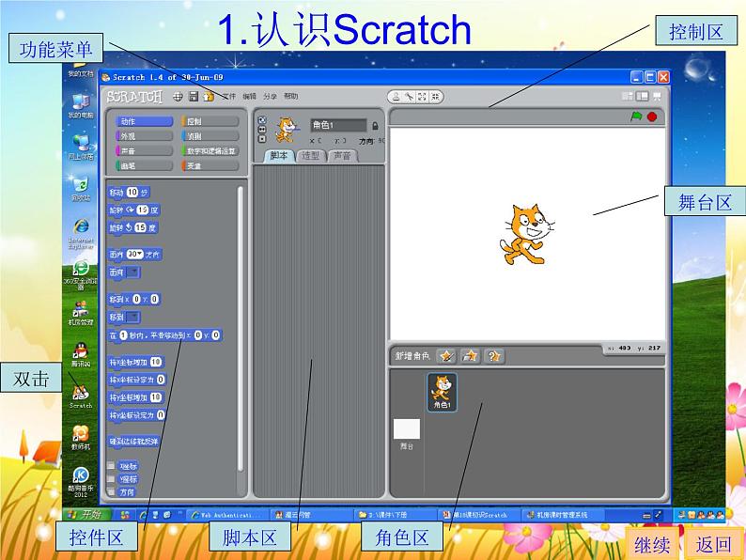
Task: Select the 侦测 block category
Action: 210,136
